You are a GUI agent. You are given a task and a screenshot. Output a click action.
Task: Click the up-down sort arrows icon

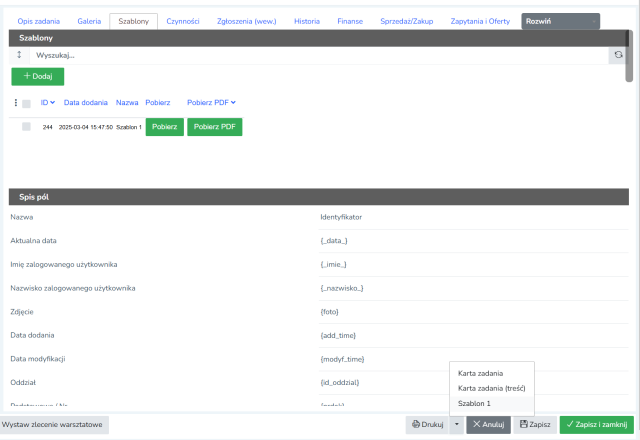(x=19, y=55)
